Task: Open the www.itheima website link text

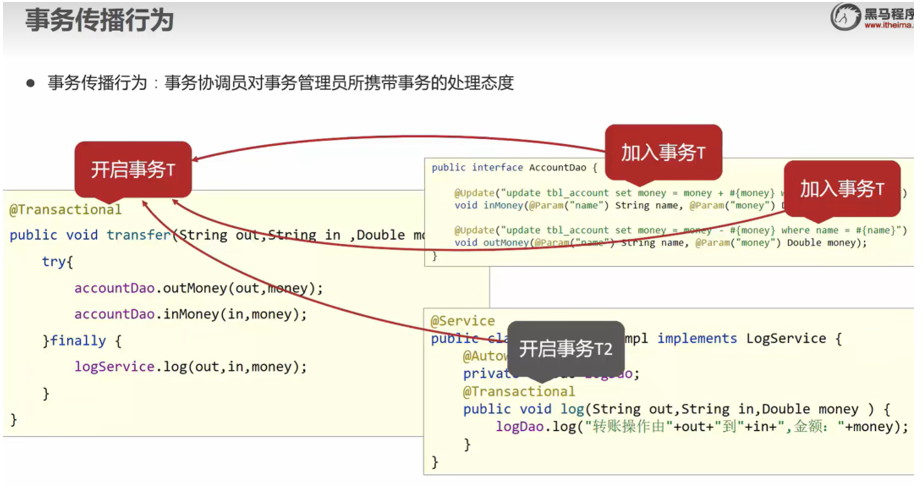Action: click(x=889, y=25)
